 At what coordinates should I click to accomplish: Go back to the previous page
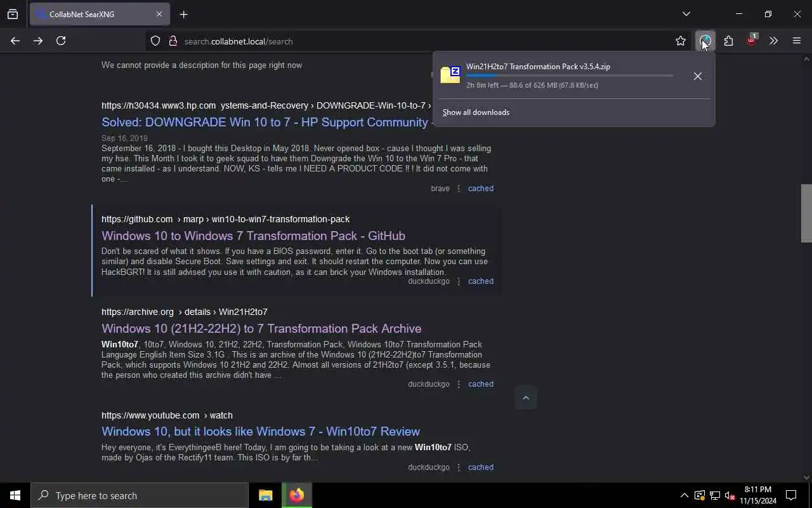[15, 41]
